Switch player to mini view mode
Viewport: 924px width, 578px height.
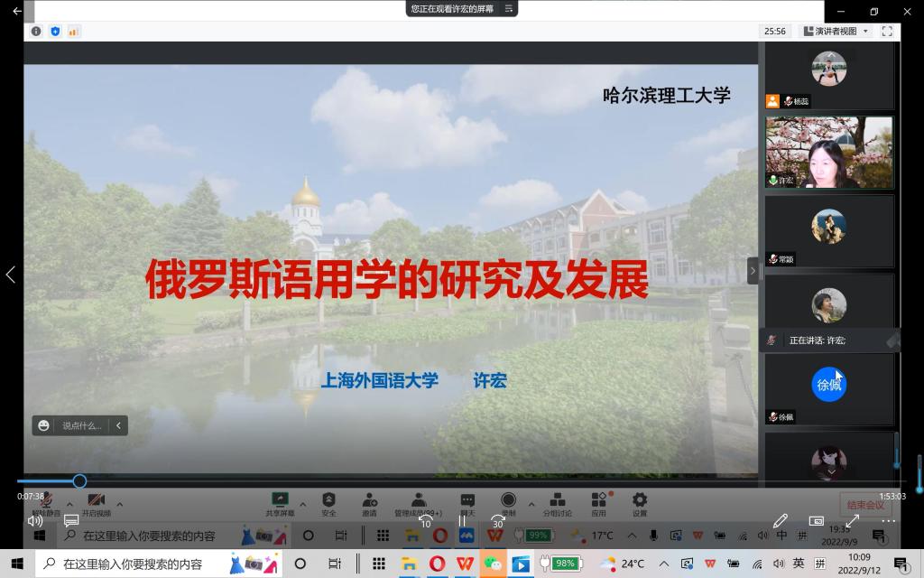[817, 520]
